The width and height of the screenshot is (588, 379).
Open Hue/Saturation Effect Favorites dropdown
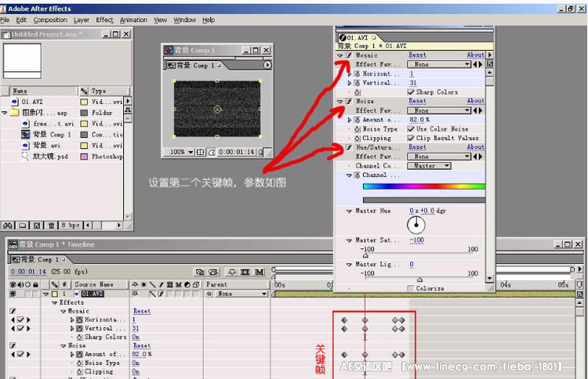point(439,157)
